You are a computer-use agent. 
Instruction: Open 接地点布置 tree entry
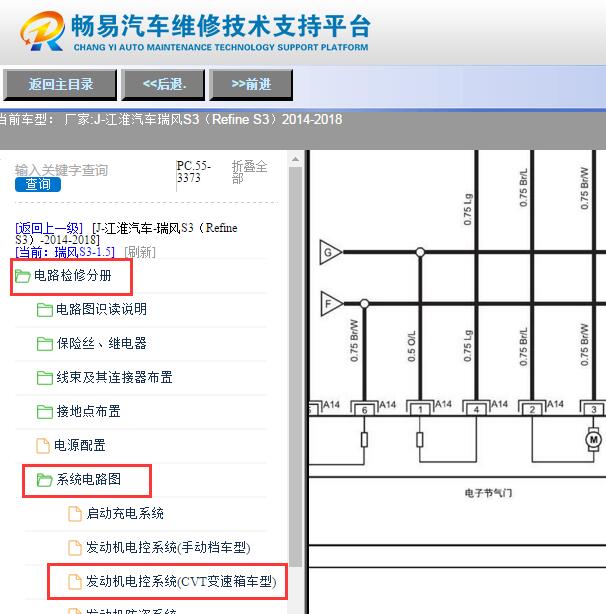click(x=88, y=412)
